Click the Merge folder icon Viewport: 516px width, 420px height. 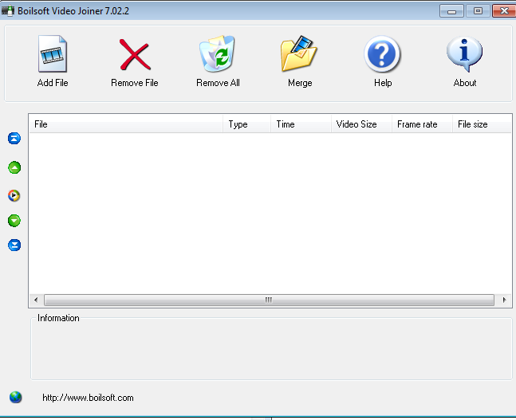[299, 53]
